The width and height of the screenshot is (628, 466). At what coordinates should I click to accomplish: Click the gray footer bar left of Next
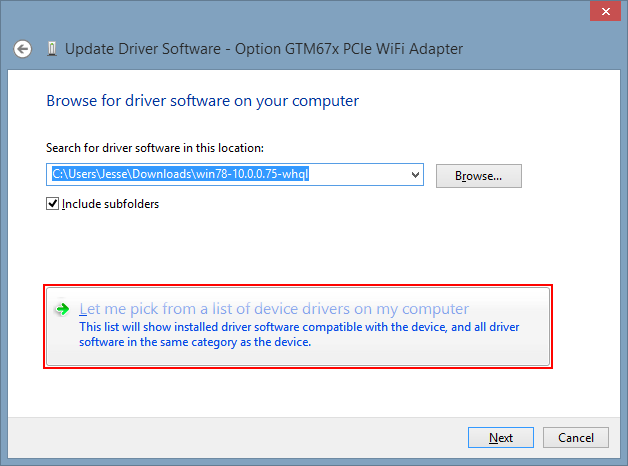[x=236, y=438]
